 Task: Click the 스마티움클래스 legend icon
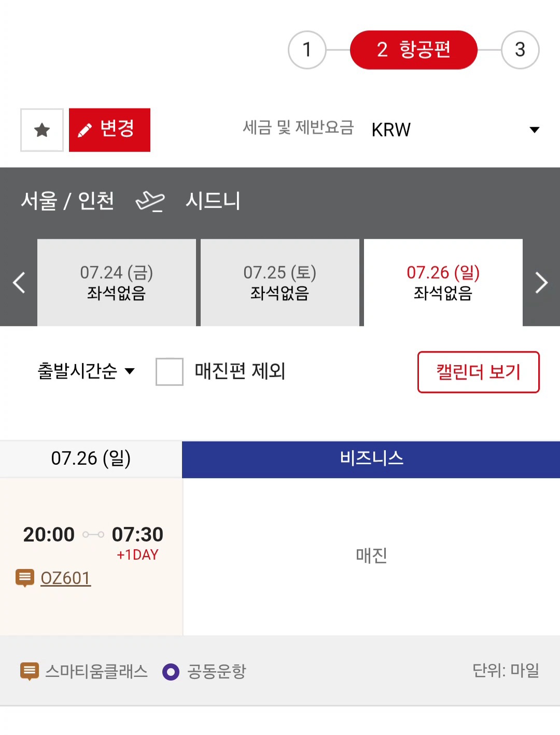30,671
